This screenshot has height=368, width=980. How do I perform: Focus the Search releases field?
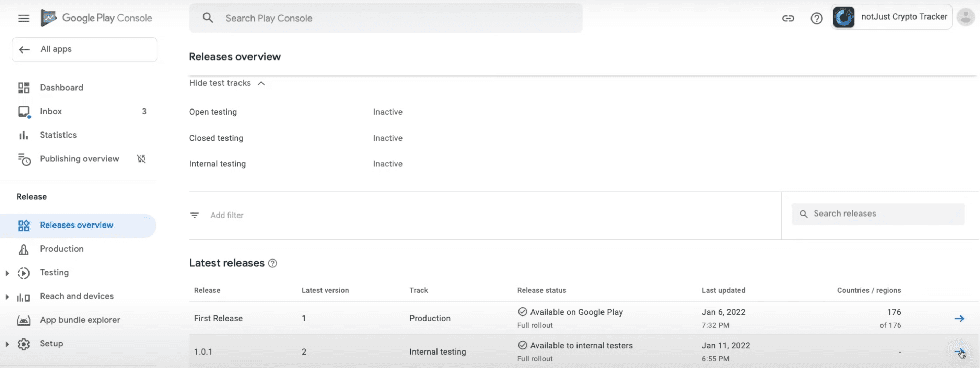(878, 214)
